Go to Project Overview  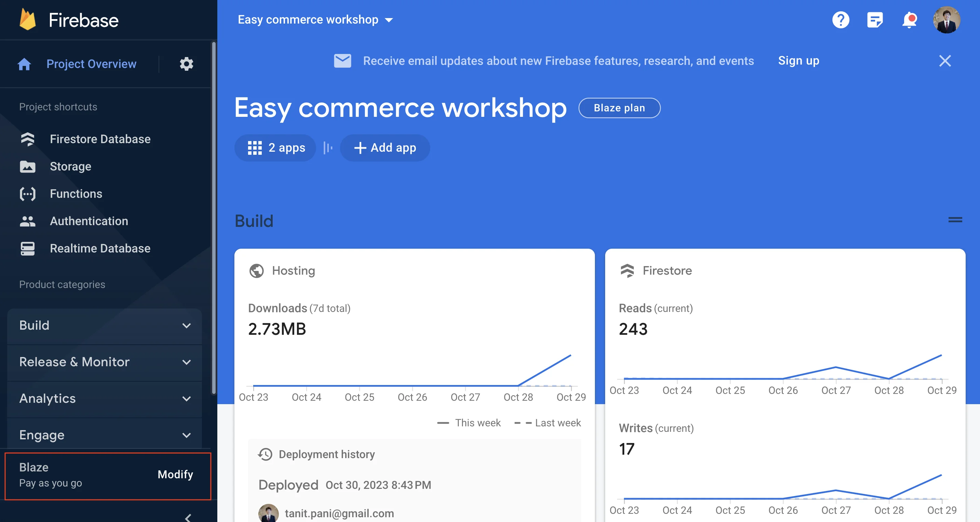(x=91, y=64)
